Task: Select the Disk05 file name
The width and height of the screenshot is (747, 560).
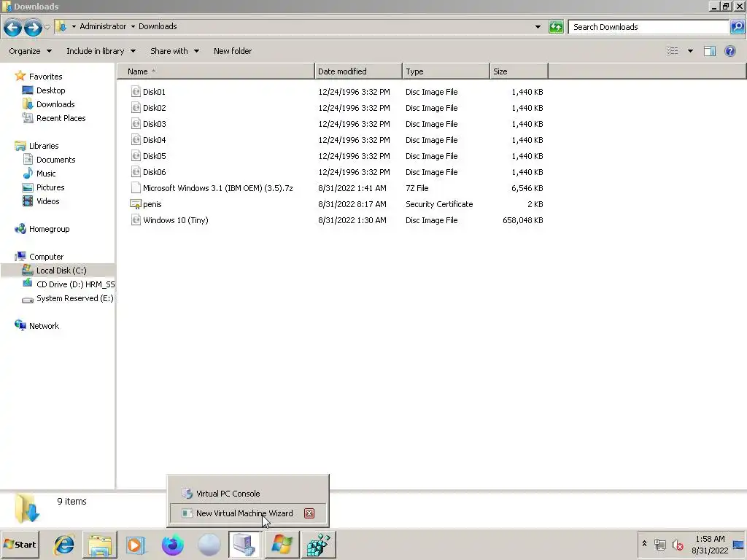Action: click(155, 156)
